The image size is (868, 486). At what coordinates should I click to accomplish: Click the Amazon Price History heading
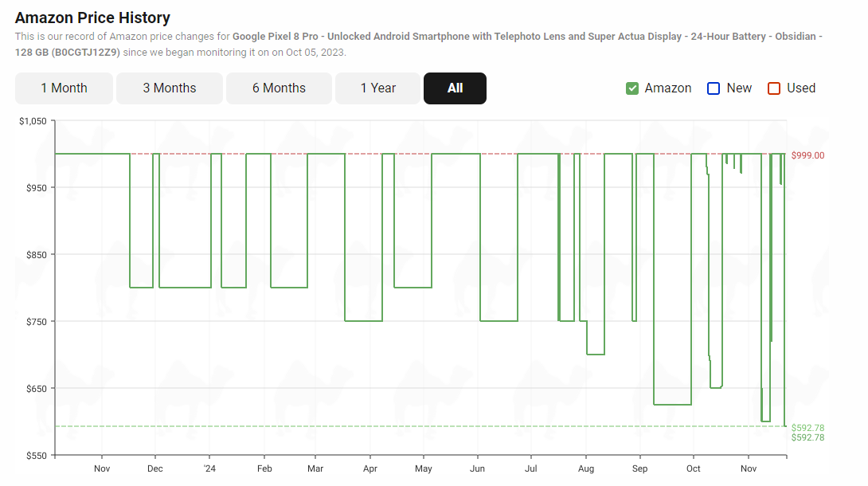click(92, 18)
